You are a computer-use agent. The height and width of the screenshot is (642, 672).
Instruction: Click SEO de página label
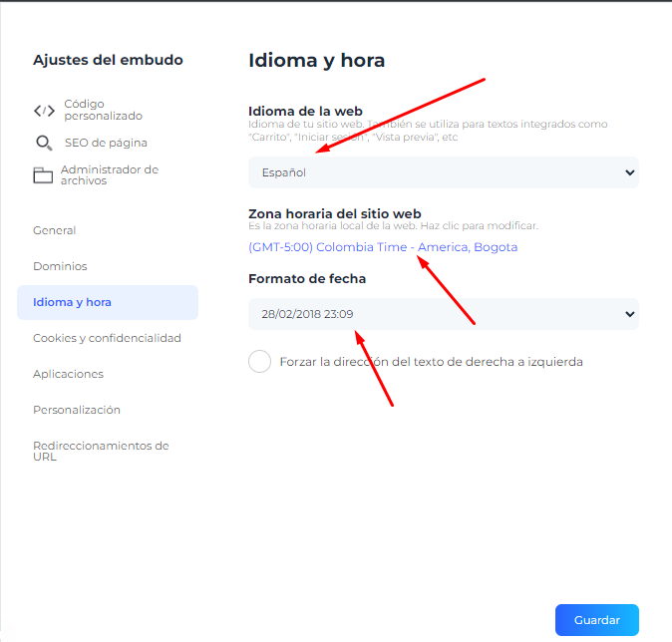(x=106, y=143)
